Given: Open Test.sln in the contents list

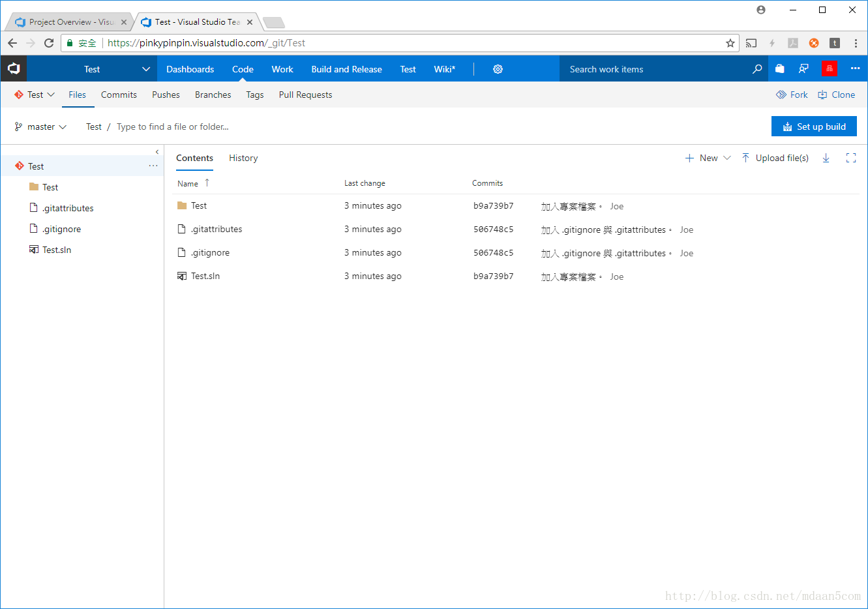Looking at the screenshot, I should (x=205, y=276).
